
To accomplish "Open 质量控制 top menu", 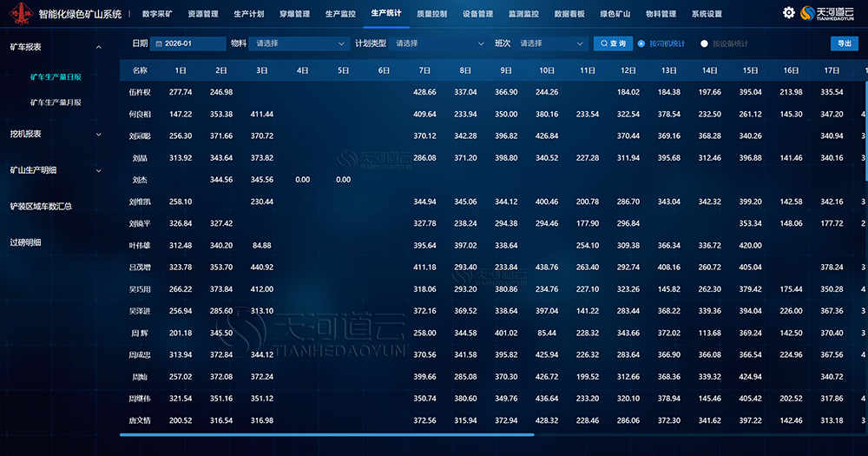I will pyautogui.click(x=431, y=14).
